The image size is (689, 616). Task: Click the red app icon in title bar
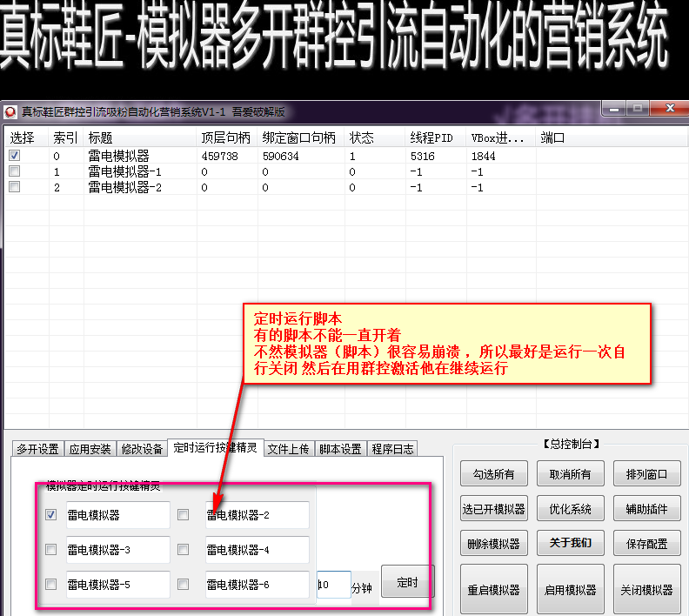pyautogui.click(x=10, y=112)
